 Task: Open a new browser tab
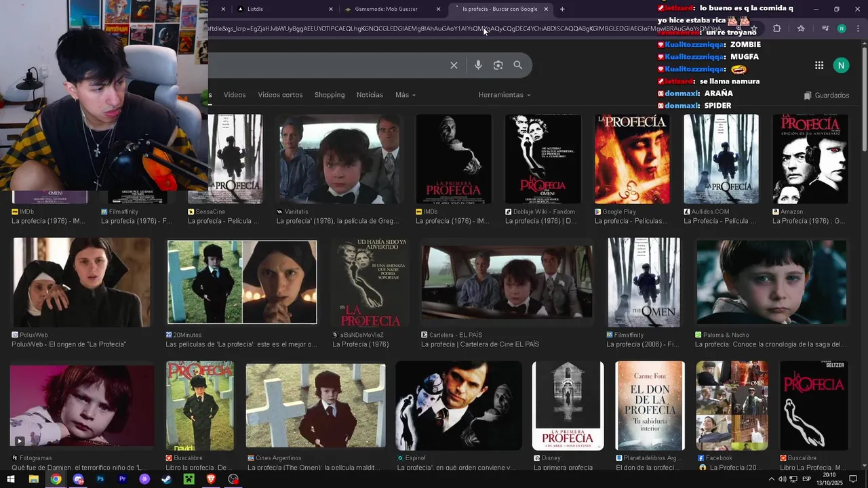tap(562, 9)
